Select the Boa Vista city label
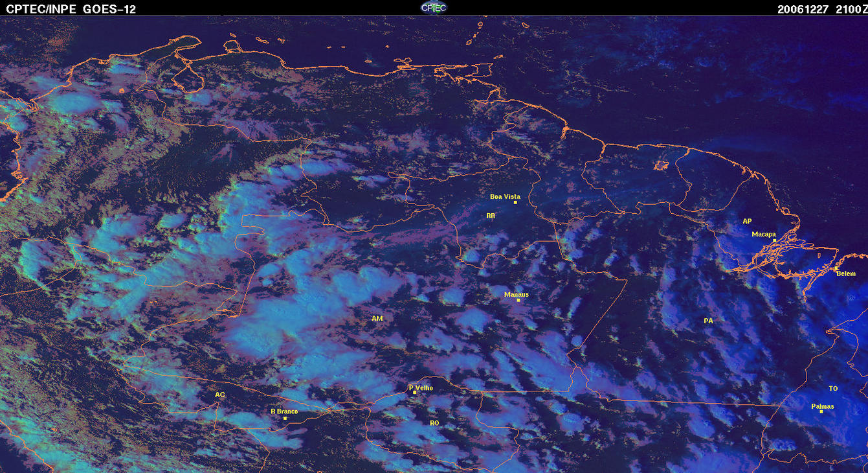Image resolution: width=868 pixels, height=473 pixels. (505, 196)
